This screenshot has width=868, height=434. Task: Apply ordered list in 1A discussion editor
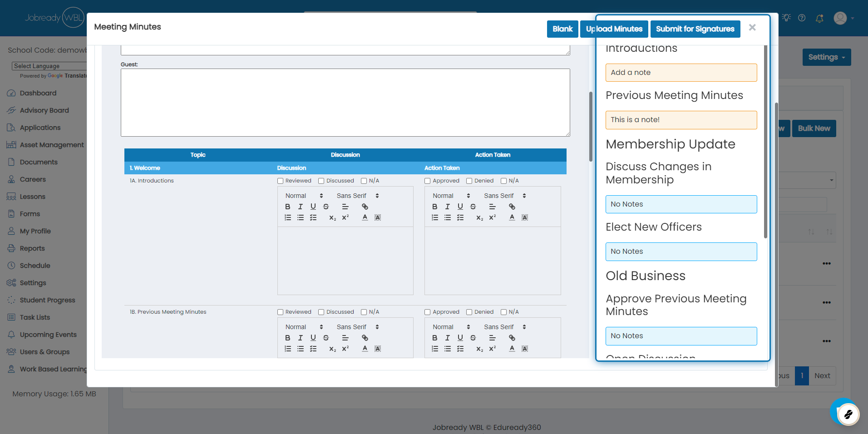pos(287,217)
